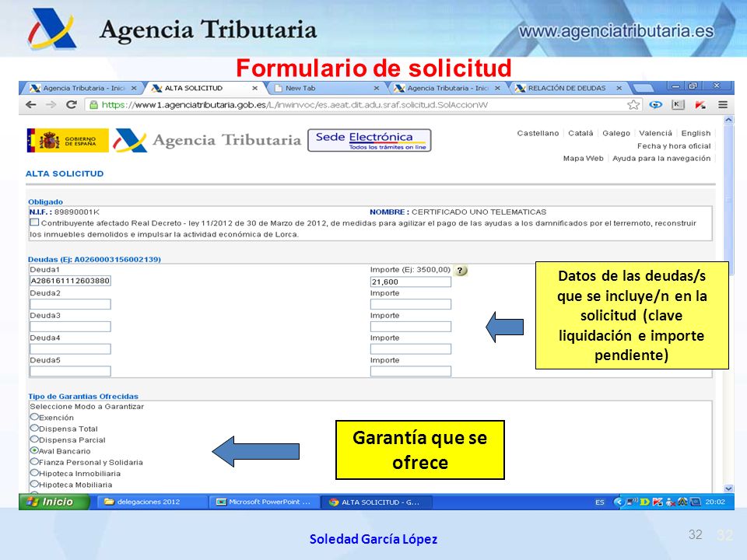The height and width of the screenshot is (560, 747).
Task: Click the Kaspersky K extension icon
Action: pyautogui.click(x=678, y=105)
